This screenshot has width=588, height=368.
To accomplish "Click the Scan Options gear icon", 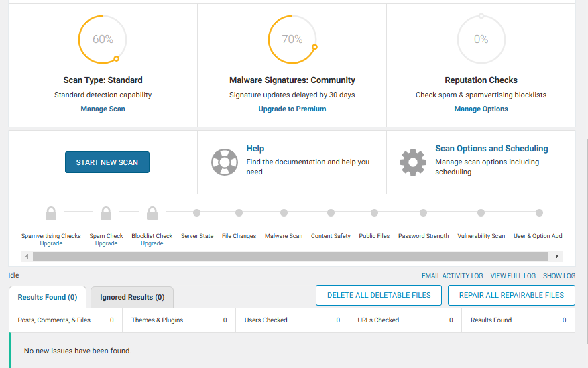I will coord(413,162).
